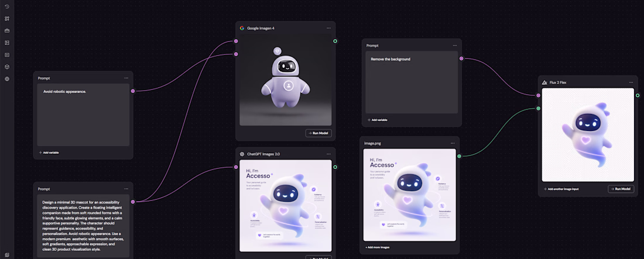Click green output port of Google Imagen 4

pos(335,41)
